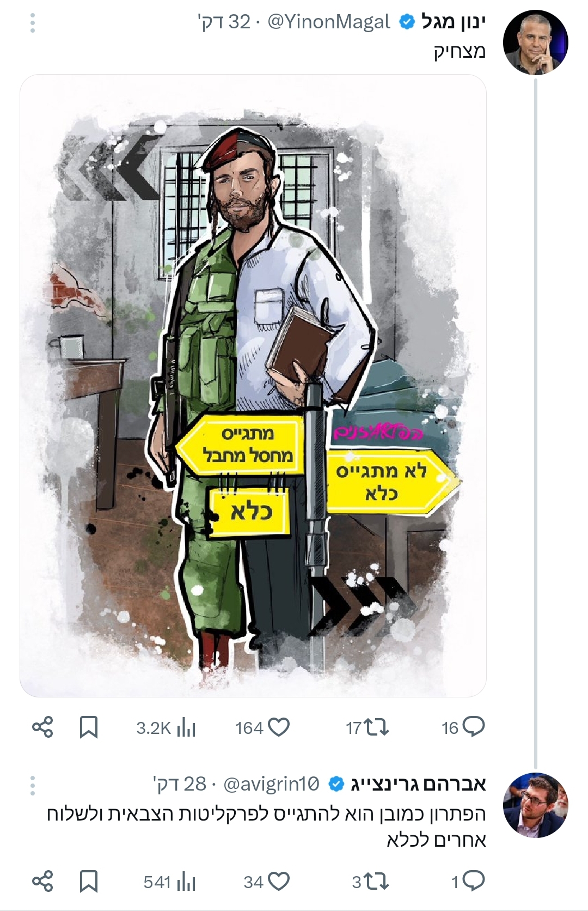Open Yinon Magal's profile picture
Image resolution: width=588 pixels, height=911 pixels.
(535, 42)
